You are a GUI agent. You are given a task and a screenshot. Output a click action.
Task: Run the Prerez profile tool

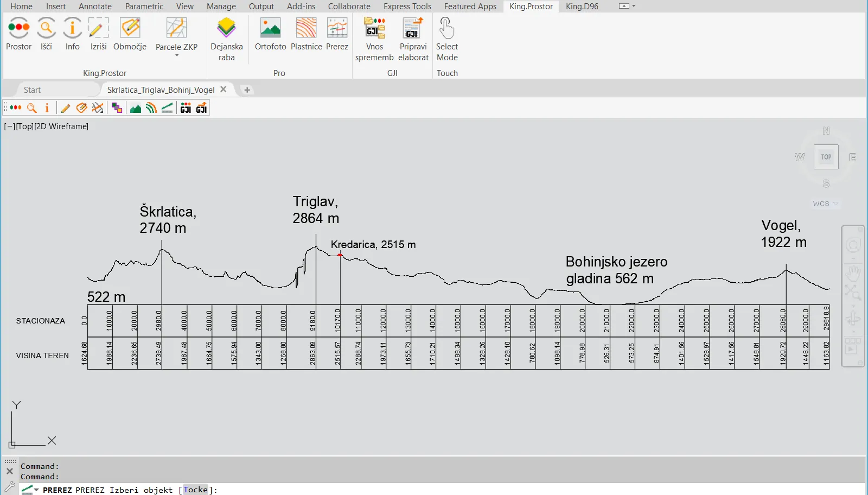point(337,34)
